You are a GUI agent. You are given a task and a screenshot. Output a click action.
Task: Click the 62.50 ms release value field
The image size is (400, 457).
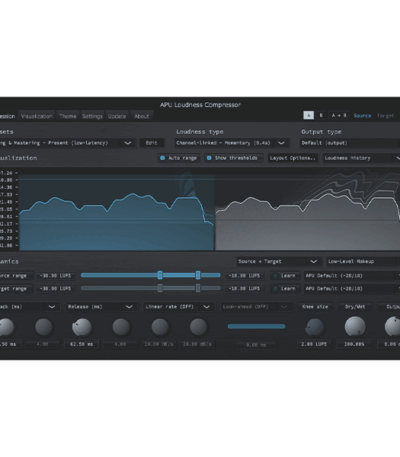click(81, 344)
